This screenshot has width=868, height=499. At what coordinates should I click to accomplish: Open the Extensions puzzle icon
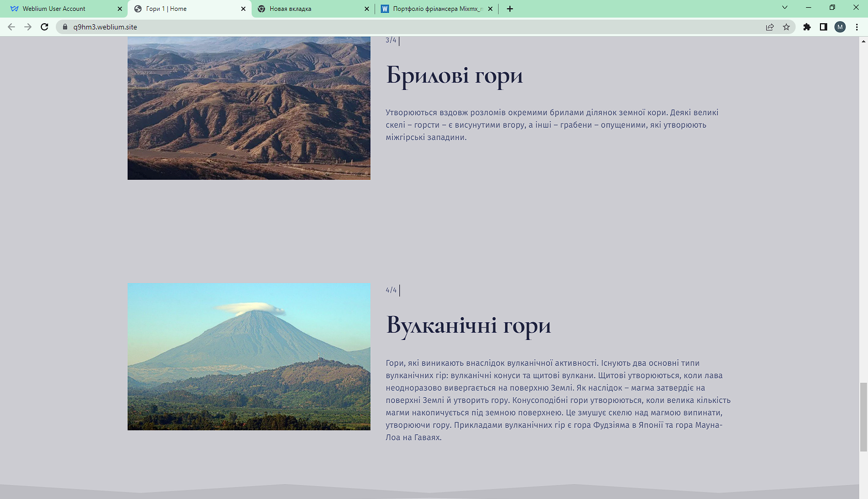(x=807, y=27)
